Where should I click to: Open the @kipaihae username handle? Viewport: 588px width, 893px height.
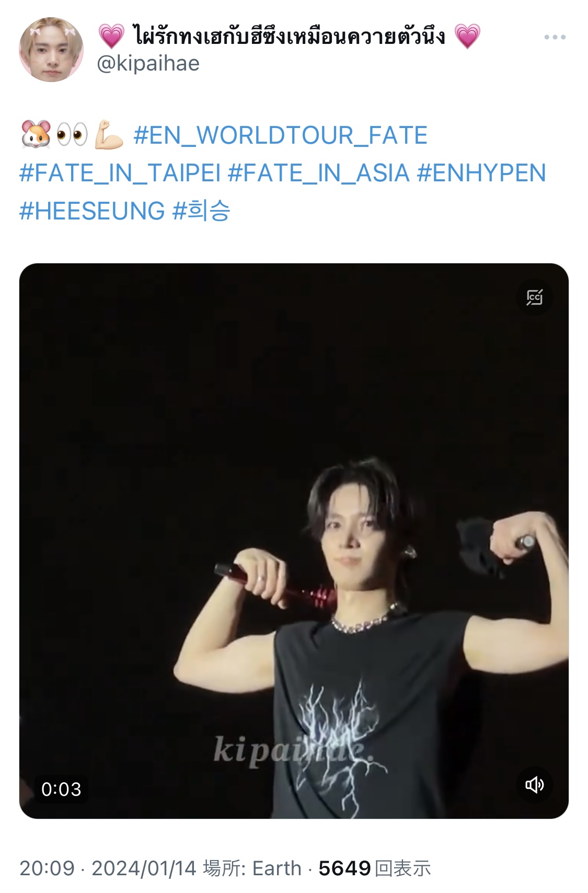(148, 64)
